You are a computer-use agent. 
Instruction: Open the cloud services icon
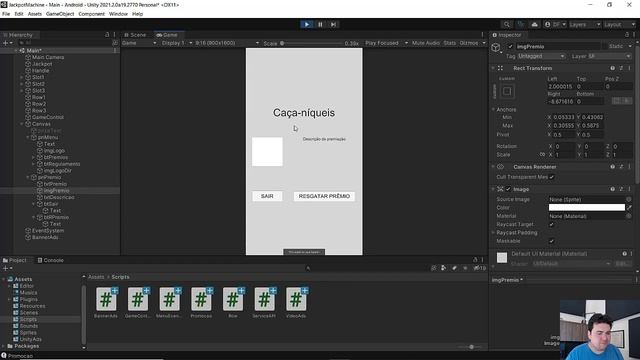[x=534, y=24]
